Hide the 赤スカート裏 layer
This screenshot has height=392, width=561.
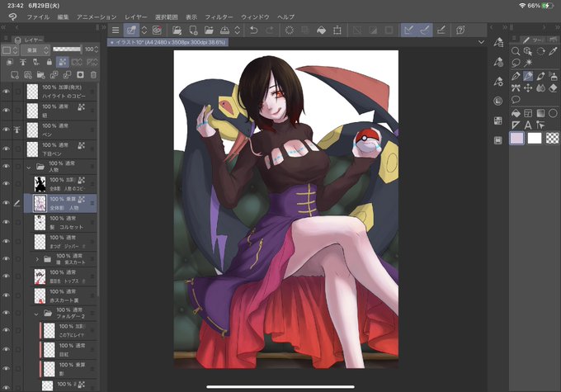point(6,295)
